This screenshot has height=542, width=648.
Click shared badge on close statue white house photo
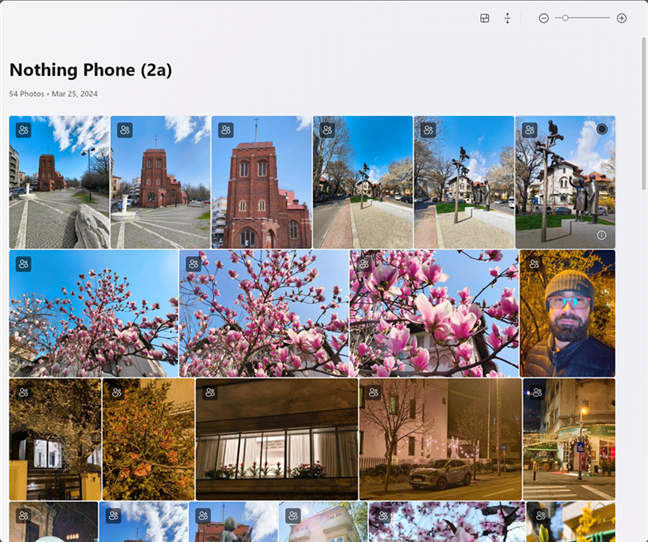529,130
